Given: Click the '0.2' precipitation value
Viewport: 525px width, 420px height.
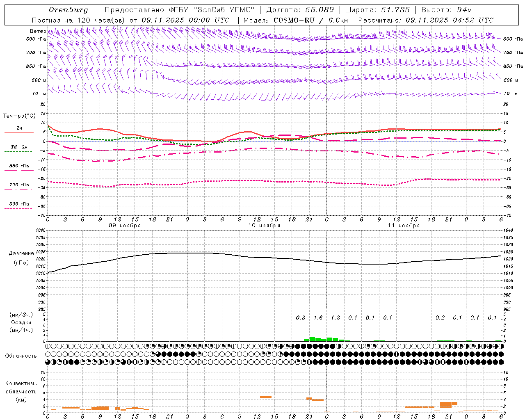Looking at the screenshot, I should point(440,317).
